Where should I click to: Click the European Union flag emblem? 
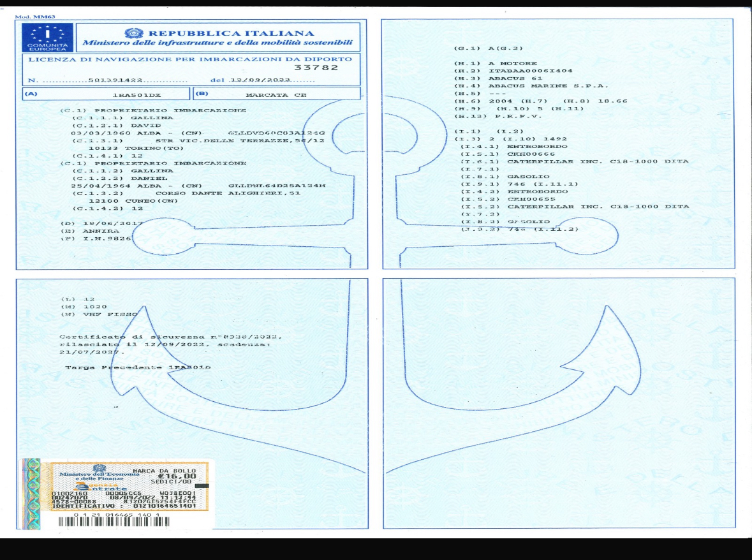pyautogui.click(x=47, y=37)
